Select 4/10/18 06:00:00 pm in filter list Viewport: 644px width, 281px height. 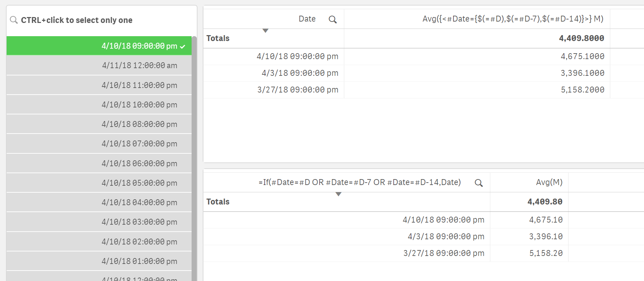[99, 163]
